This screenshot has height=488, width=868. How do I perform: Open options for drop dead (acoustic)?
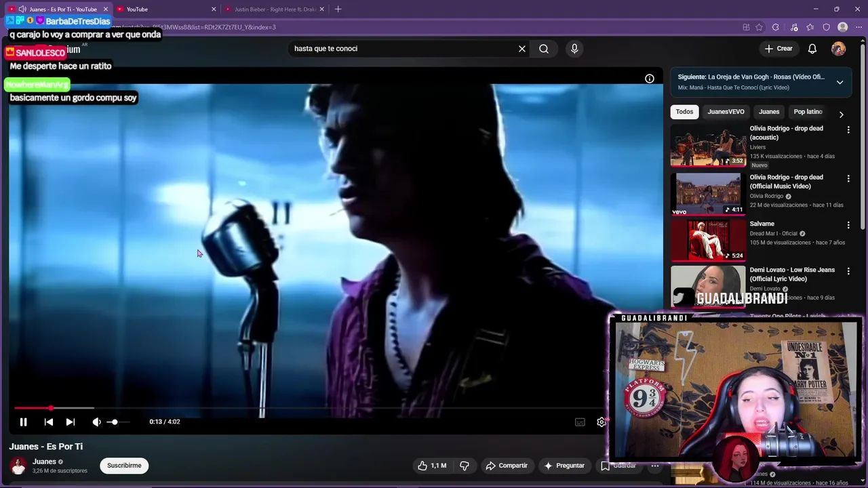(848, 130)
